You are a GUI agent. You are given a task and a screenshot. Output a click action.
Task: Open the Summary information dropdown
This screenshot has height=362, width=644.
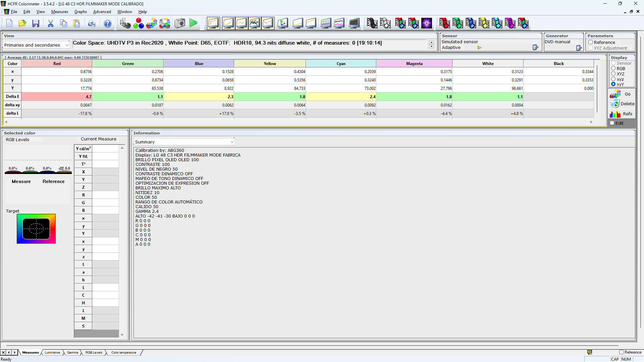[x=184, y=142]
